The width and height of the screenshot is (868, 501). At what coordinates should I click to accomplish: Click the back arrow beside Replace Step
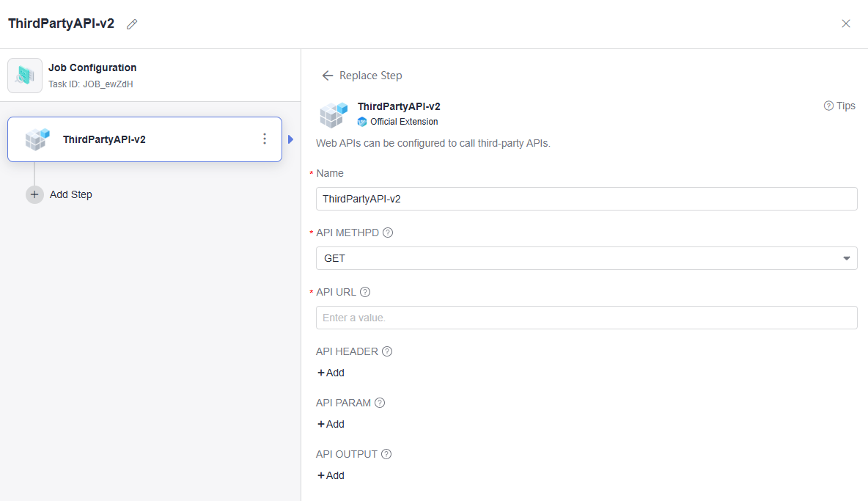[328, 76]
